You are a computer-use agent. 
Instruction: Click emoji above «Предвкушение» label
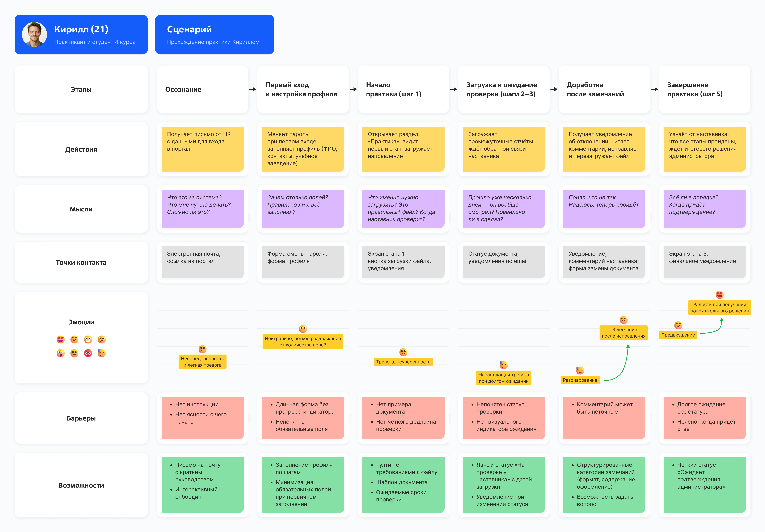tap(678, 325)
